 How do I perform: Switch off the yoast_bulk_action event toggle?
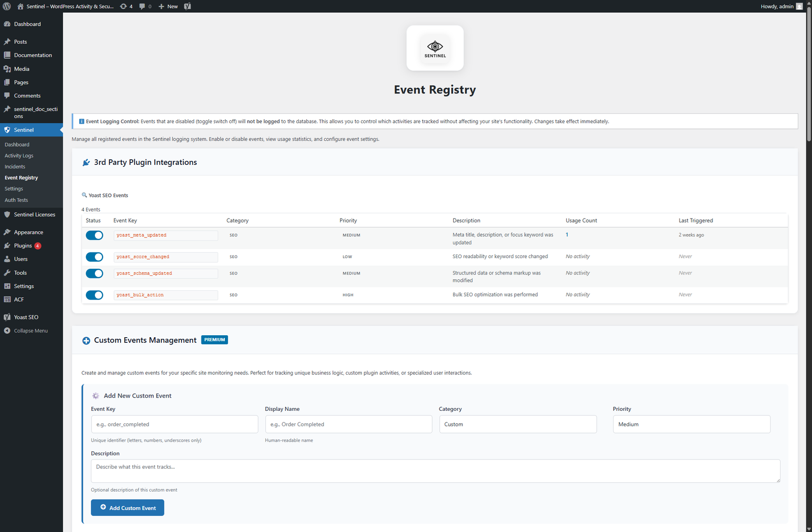click(x=94, y=295)
